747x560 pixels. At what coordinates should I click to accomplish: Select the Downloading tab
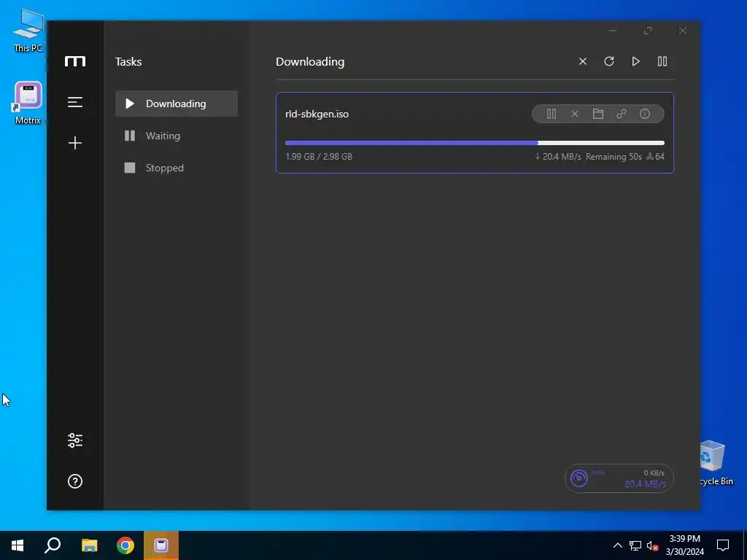(x=177, y=104)
